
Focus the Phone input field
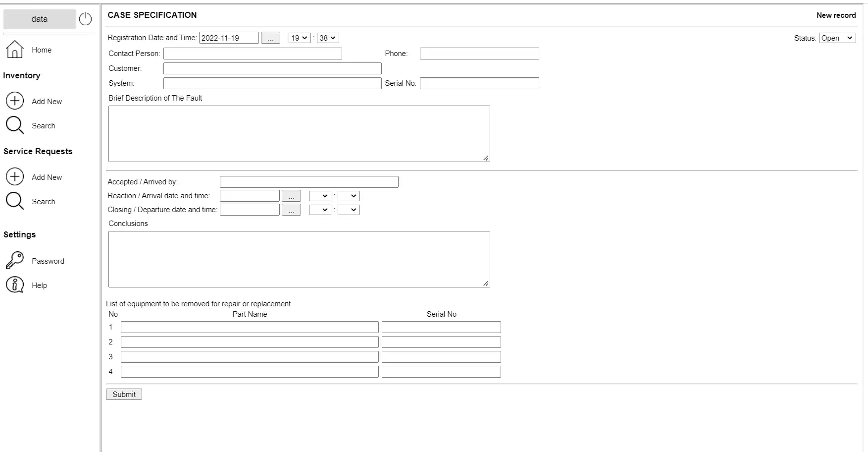point(479,54)
